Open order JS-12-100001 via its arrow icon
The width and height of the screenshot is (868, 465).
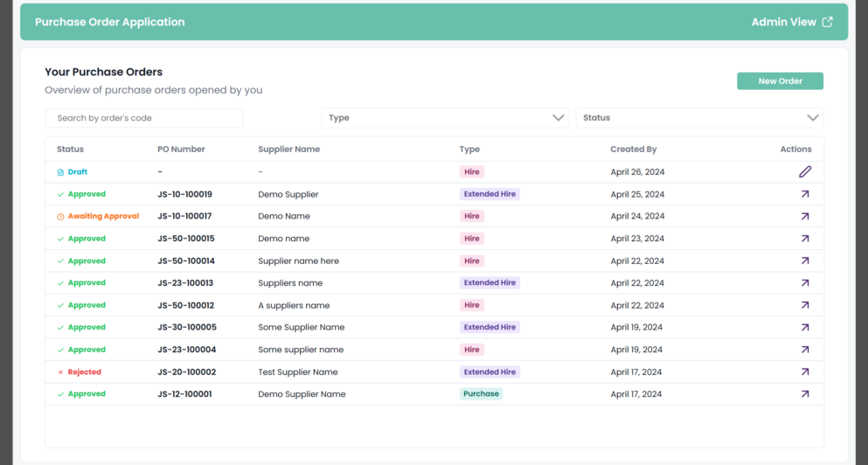point(805,394)
